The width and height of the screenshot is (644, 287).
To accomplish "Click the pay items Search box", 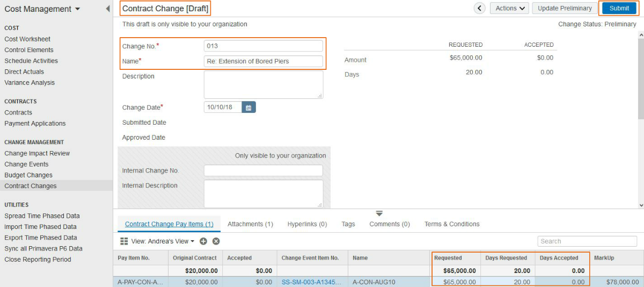I will (587, 241).
